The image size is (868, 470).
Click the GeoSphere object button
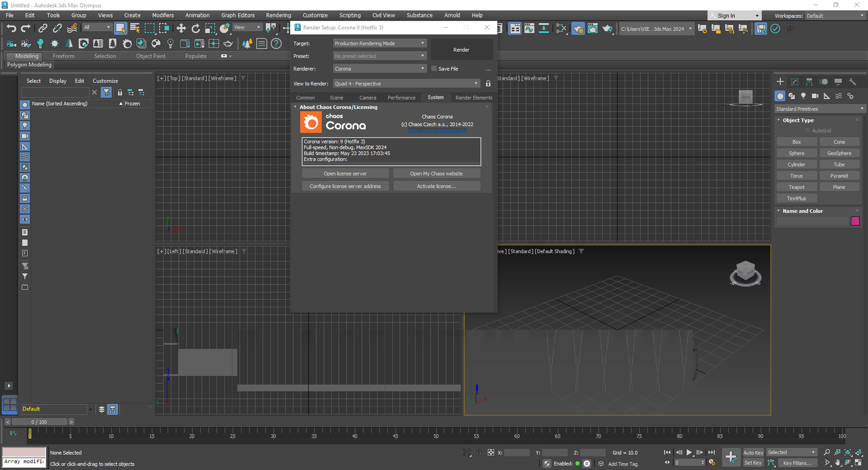839,153
